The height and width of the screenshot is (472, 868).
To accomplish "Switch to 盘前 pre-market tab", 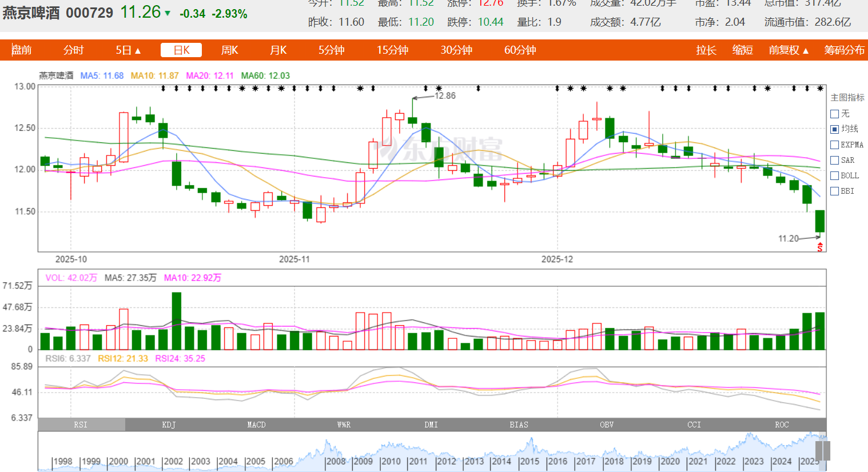I will [22, 50].
